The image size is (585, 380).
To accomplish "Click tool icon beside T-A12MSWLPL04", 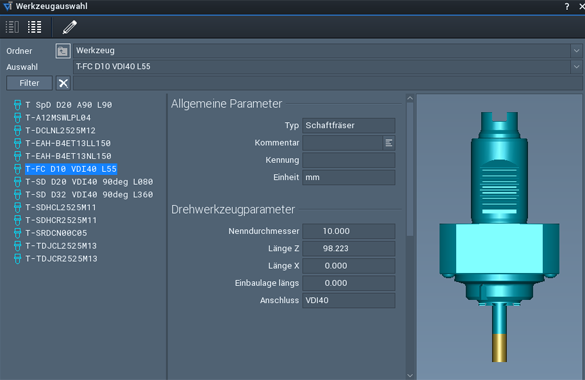I will [17, 117].
